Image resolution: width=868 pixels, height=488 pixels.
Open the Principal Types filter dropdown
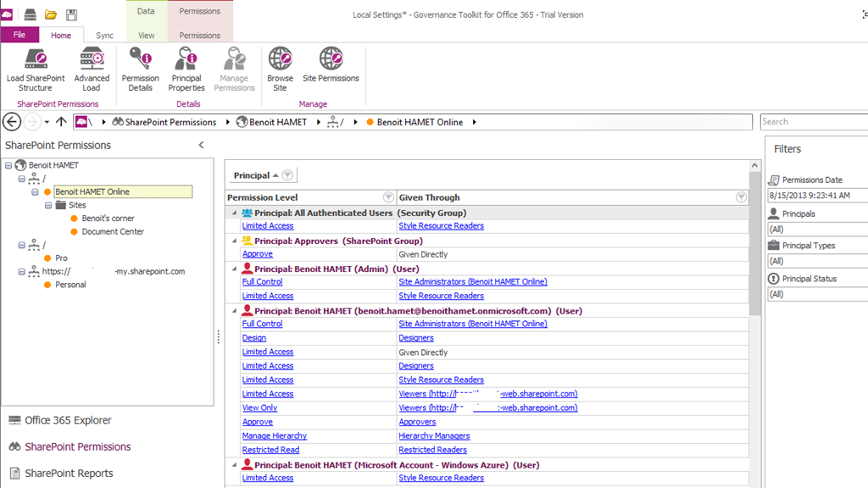pos(815,262)
